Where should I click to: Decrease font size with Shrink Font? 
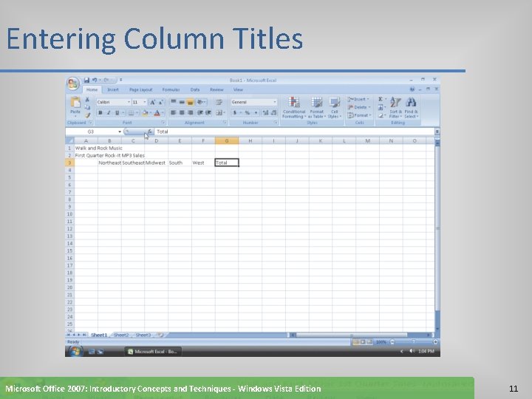(x=161, y=102)
